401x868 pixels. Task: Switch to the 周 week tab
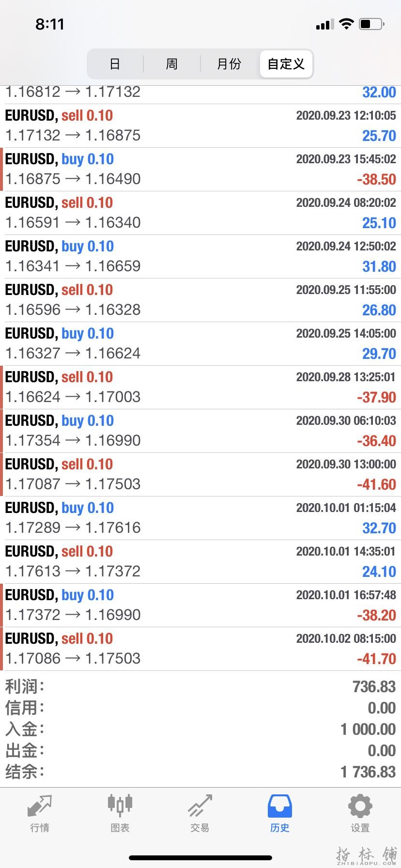172,64
